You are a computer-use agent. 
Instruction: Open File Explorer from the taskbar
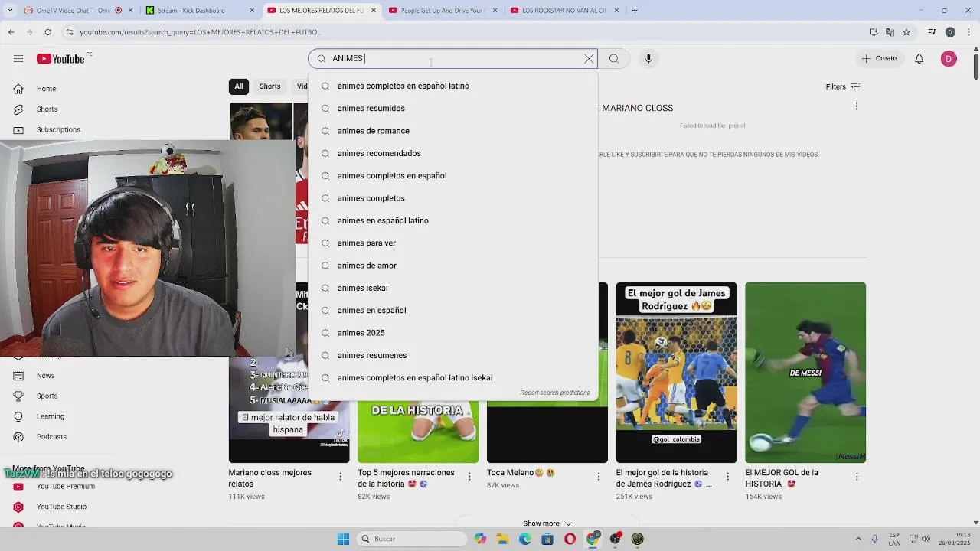point(502,539)
